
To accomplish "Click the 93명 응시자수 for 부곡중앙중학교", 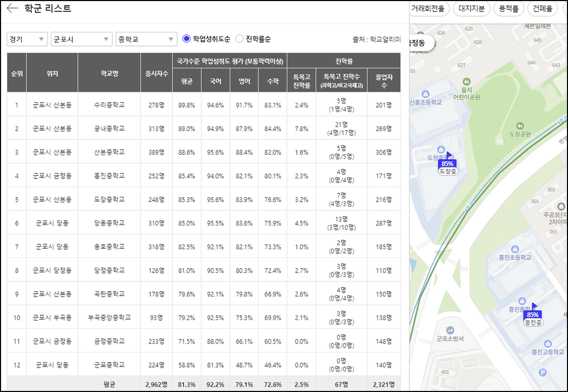I will tap(156, 317).
